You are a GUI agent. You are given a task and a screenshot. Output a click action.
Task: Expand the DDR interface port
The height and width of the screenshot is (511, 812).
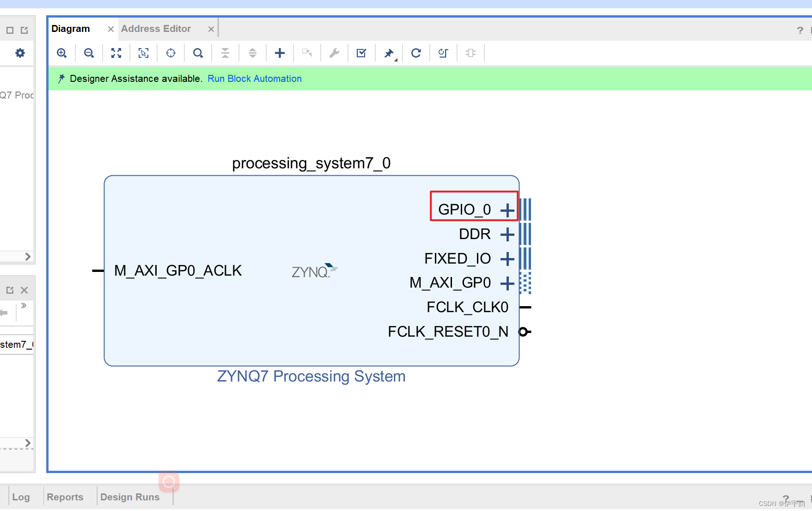(x=507, y=234)
